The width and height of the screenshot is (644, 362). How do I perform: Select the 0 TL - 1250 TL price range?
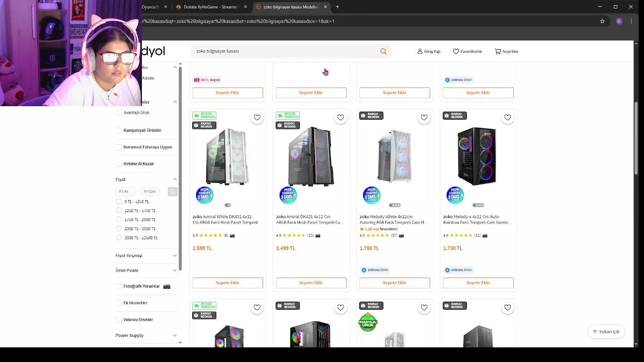pyautogui.click(x=119, y=202)
